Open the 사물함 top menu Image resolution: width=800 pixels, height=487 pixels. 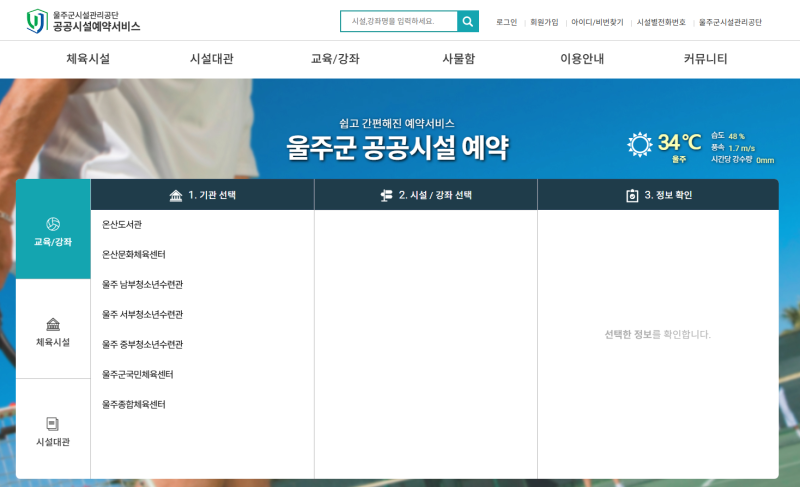click(x=459, y=59)
